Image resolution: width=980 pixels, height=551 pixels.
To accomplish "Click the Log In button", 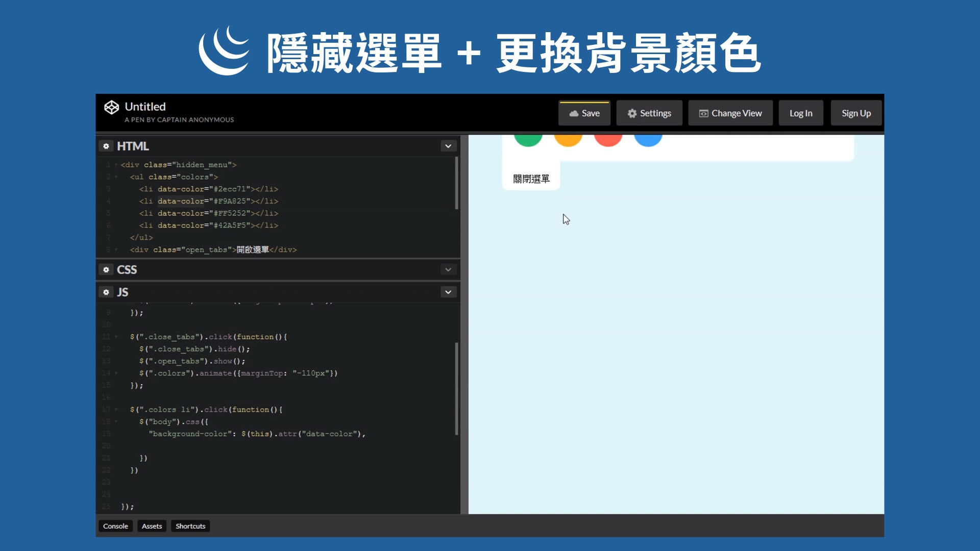I will pyautogui.click(x=801, y=113).
